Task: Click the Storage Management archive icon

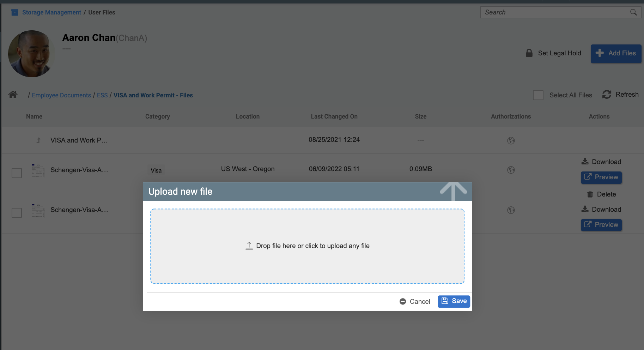Action: click(14, 13)
